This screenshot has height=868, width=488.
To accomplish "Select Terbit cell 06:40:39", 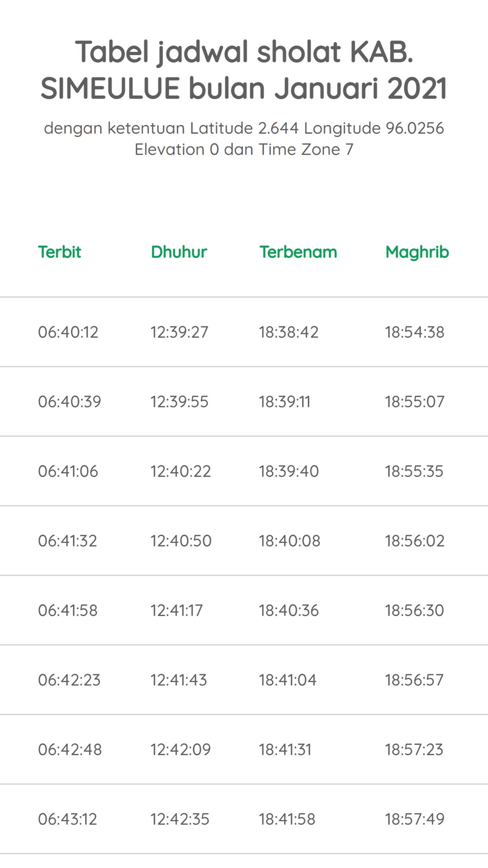I will (x=70, y=402).
